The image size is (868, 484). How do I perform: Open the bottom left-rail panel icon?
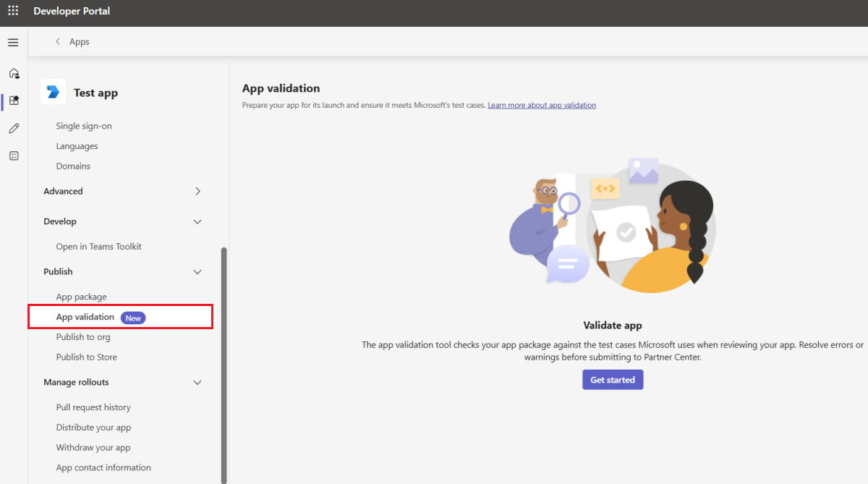pyautogui.click(x=14, y=156)
